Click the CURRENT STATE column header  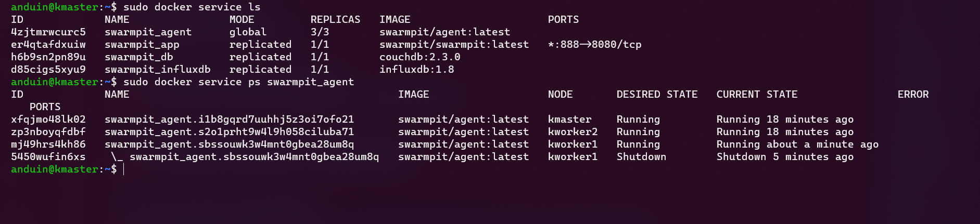[x=757, y=95]
